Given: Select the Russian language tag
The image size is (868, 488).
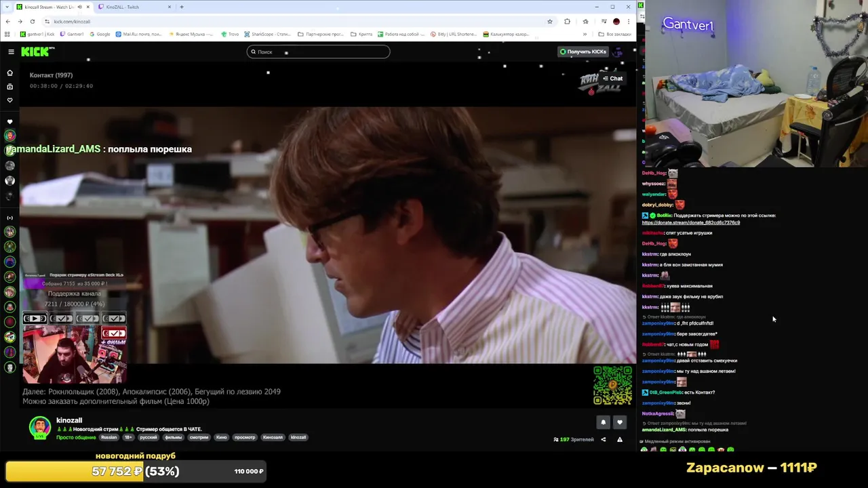Looking at the screenshot, I should [109, 437].
